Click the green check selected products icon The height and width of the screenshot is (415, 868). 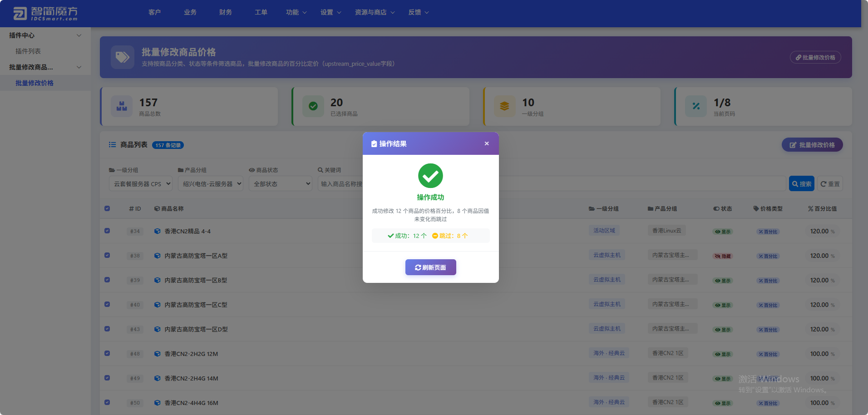click(313, 106)
